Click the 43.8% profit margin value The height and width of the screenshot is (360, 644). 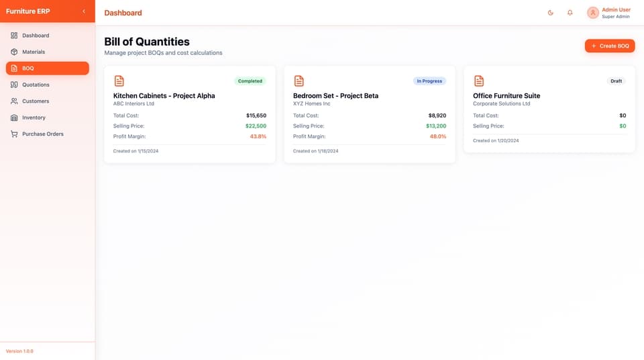tap(258, 136)
